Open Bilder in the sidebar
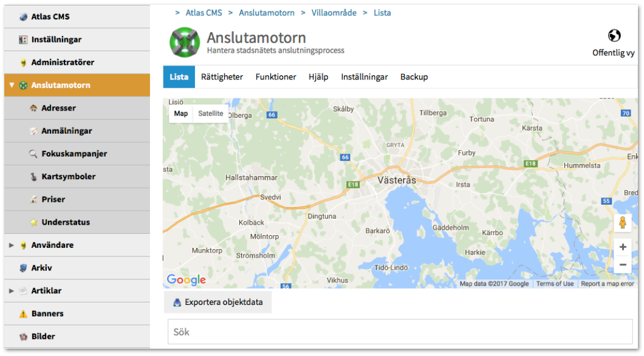 coord(77,337)
